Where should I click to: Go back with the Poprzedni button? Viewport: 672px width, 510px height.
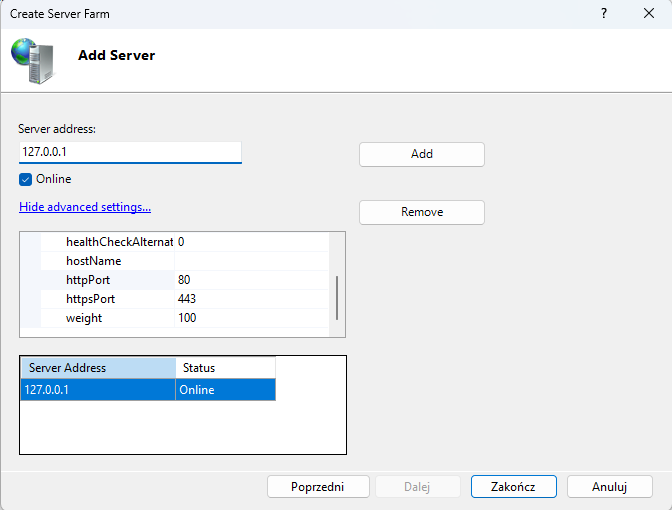tap(317, 487)
